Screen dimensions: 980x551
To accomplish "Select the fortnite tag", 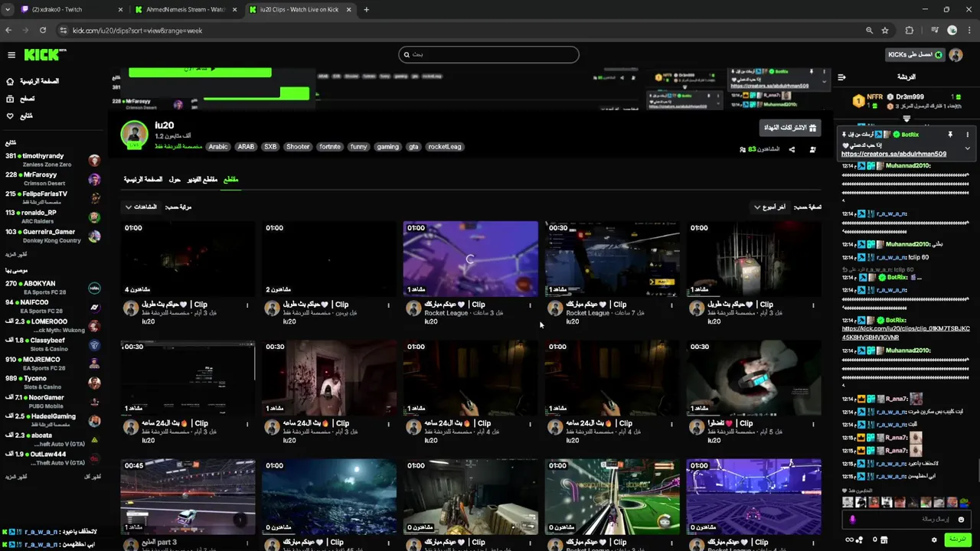I will [330, 147].
